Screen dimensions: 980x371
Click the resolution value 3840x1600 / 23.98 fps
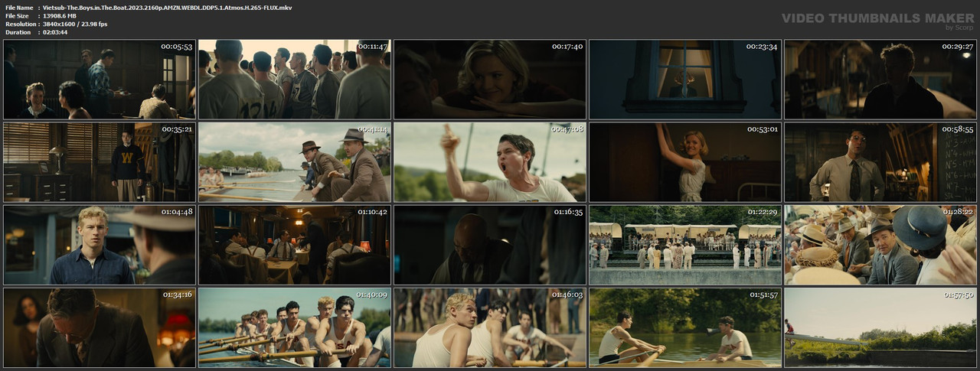[75, 24]
